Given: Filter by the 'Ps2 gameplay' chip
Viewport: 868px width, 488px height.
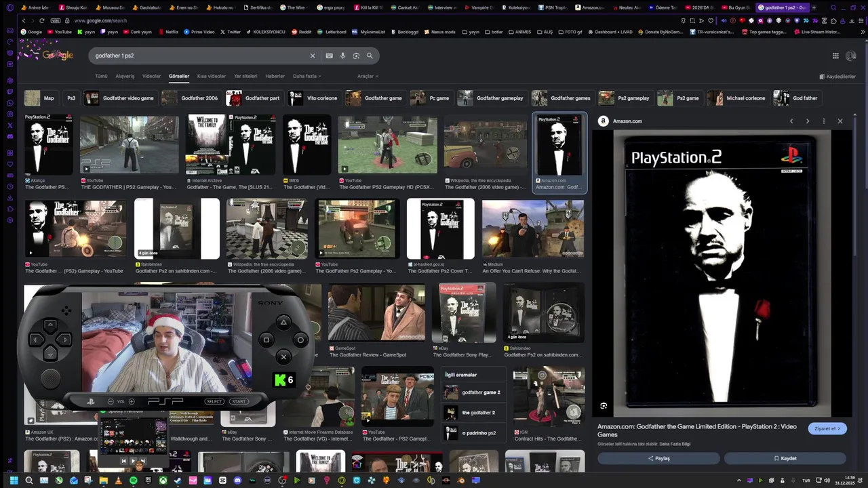Looking at the screenshot, I should [x=625, y=98].
